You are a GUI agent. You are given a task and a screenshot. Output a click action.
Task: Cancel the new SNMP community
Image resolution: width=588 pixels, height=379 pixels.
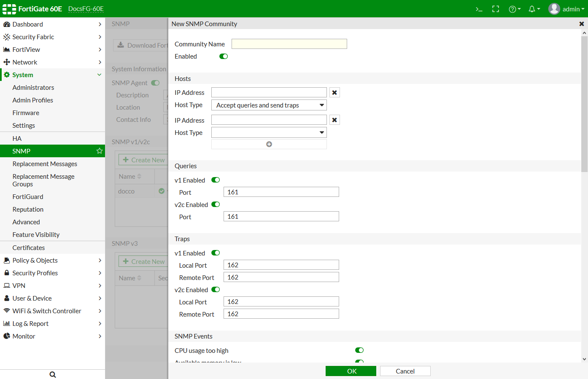tap(405, 371)
